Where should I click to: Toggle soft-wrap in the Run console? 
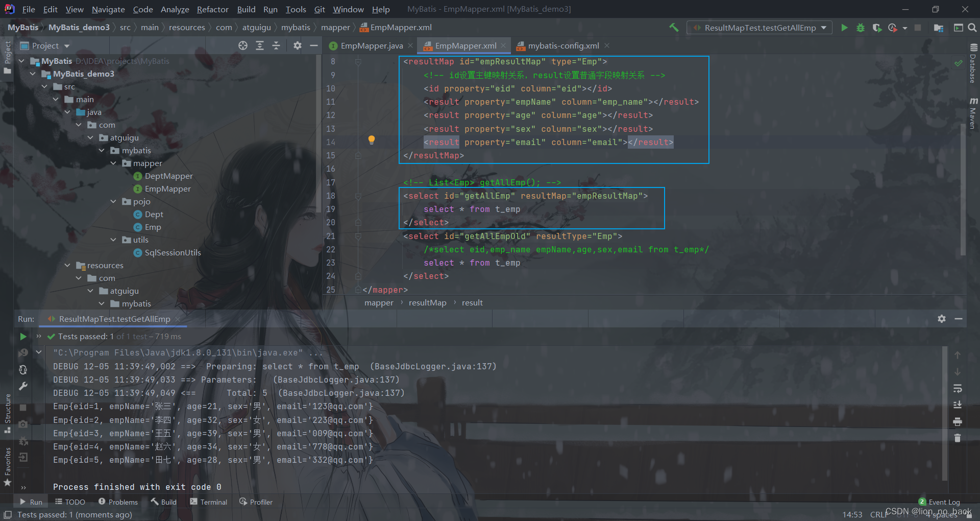click(x=958, y=389)
